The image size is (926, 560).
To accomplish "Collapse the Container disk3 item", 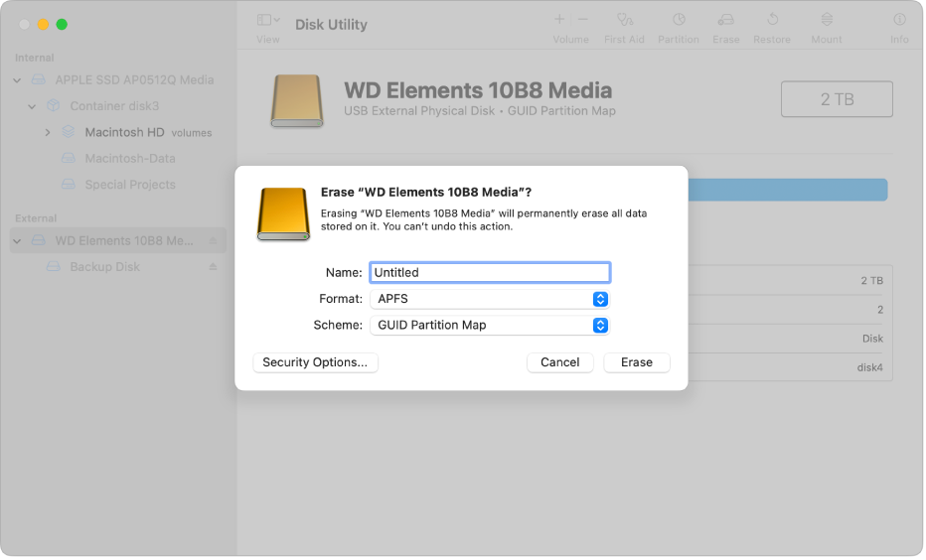I will tap(32, 107).
